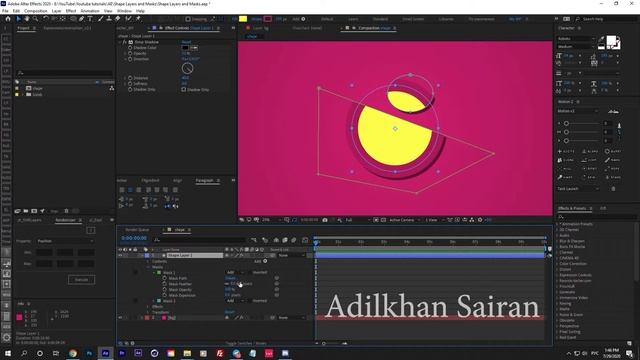Select the Zoom magnifier tool
This screenshot has height=360, width=640.
pos(36,19)
